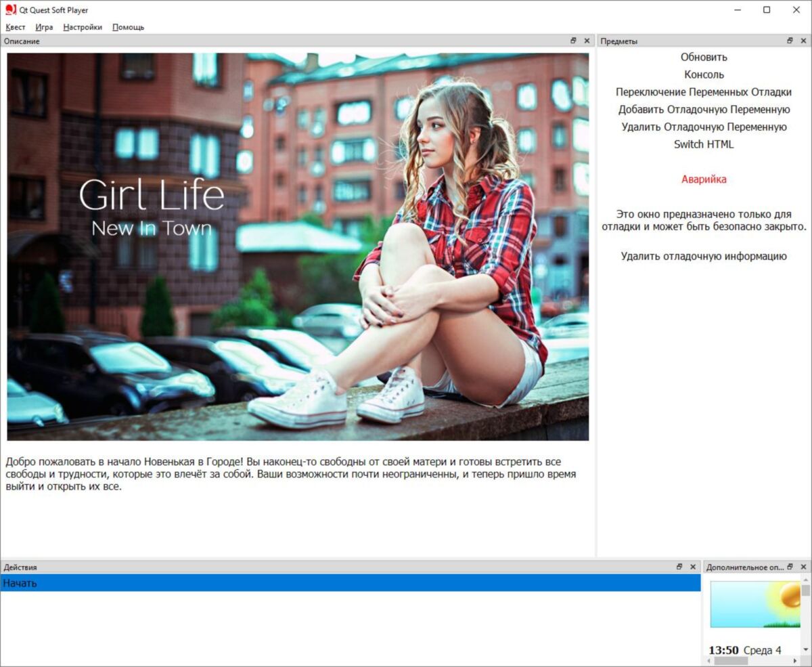Click Добавить Отладочную Переменную
The height and width of the screenshot is (667, 812).
coord(704,110)
